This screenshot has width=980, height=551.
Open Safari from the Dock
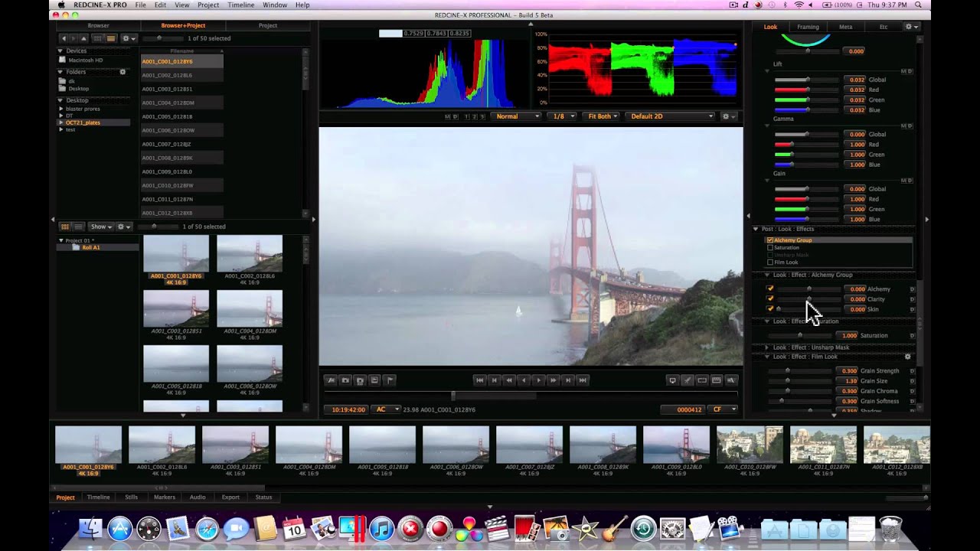[x=207, y=529]
